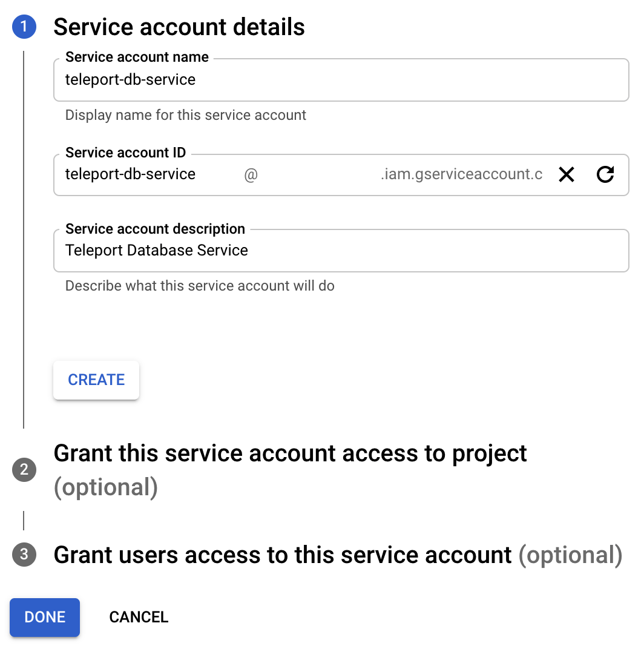Select the Service account details heading
This screenshot has height=649, width=644.
click(180, 27)
